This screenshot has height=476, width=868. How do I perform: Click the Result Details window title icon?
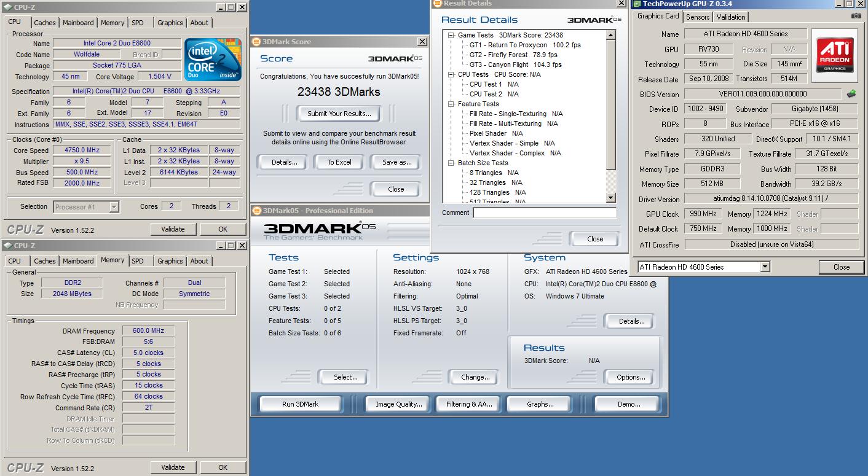pyautogui.click(x=437, y=4)
